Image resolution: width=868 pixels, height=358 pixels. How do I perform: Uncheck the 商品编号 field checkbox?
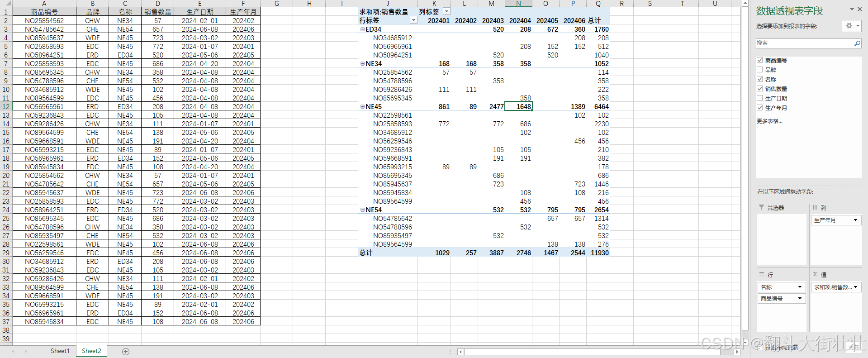pos(760,60)
